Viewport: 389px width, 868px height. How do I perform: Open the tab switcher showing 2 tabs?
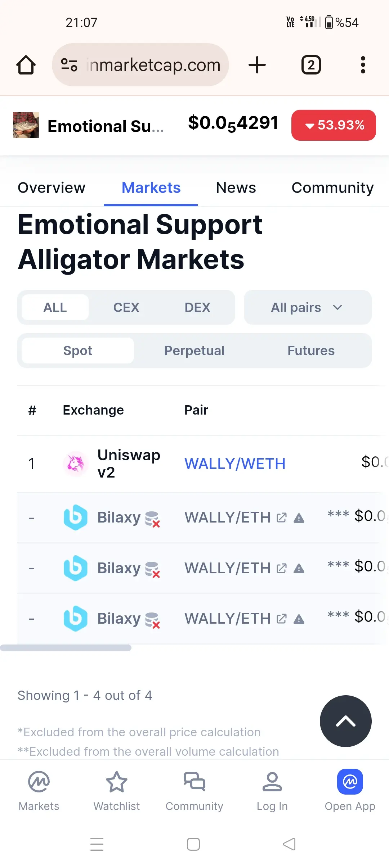[x=311, y=65]
